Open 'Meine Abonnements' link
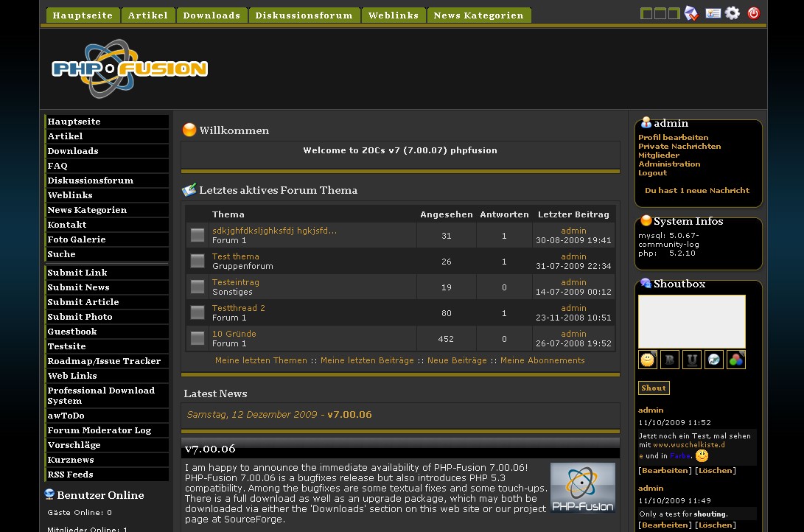Image resolution: width=804 pixels, height=532 pixels. click(x=542, y=360)
